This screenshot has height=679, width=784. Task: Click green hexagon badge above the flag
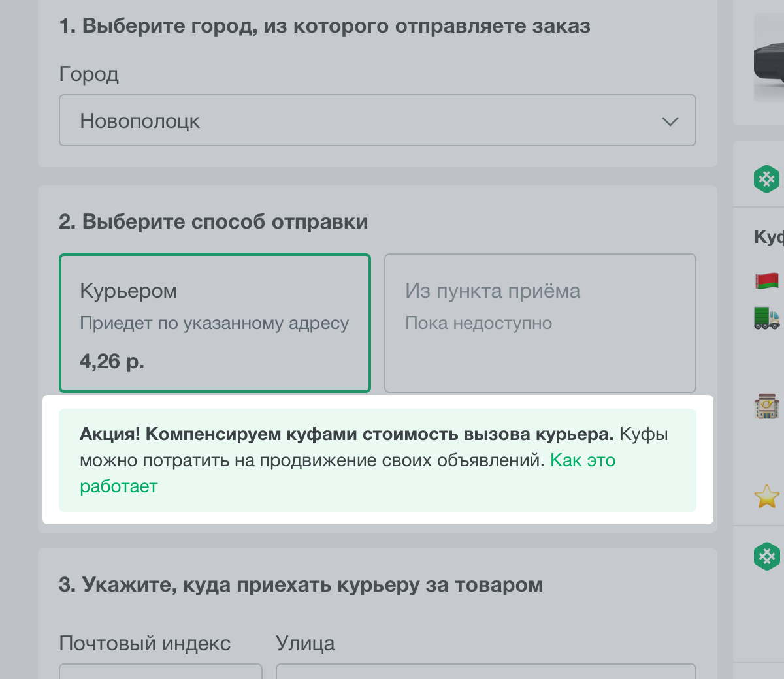[x=766, y=178]
